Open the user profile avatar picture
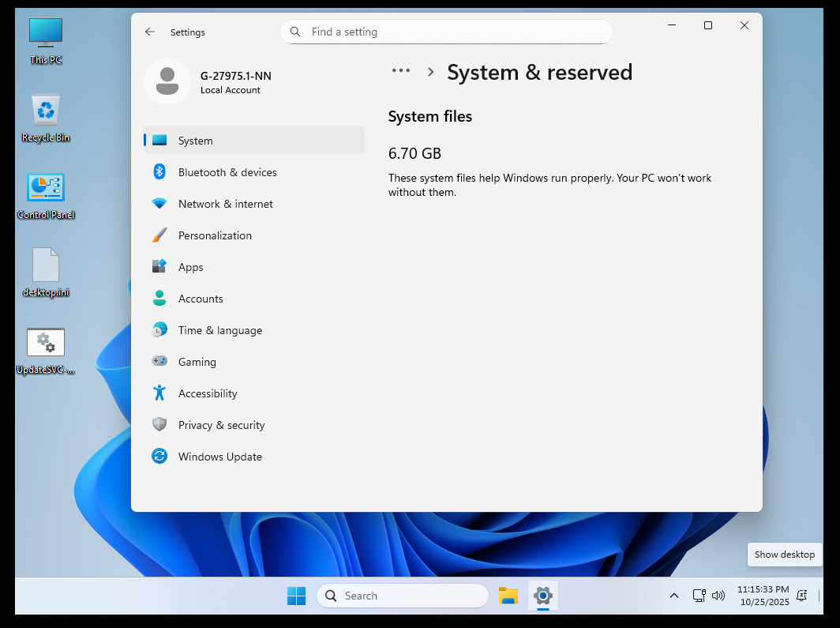This screenshot has height=628, width=840. tap(167, 81)
